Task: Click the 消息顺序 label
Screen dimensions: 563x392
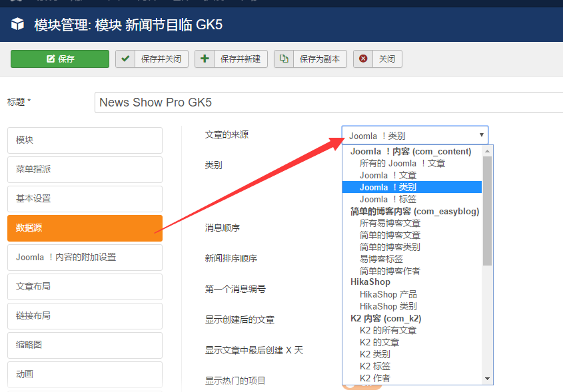Action: (x=223, y=228)
